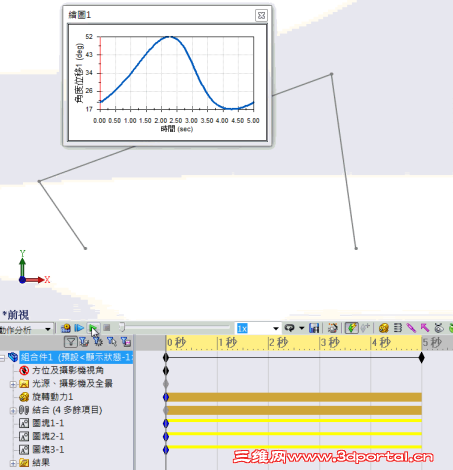Select the 組合件1 tree item
The width and height of the screenshot is (453, 470).
click(x=76, y=357)
